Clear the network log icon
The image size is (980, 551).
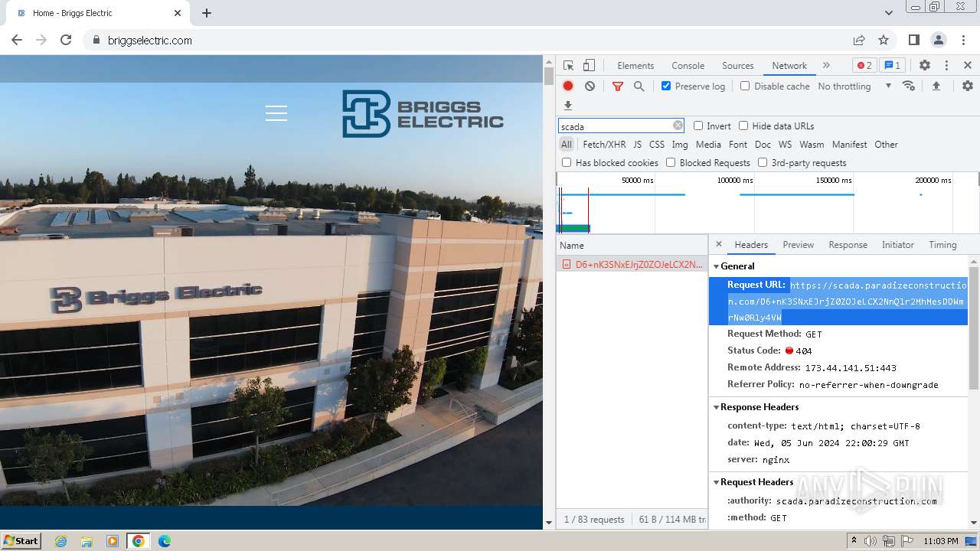pyautogui.click(x=590, y=86)
